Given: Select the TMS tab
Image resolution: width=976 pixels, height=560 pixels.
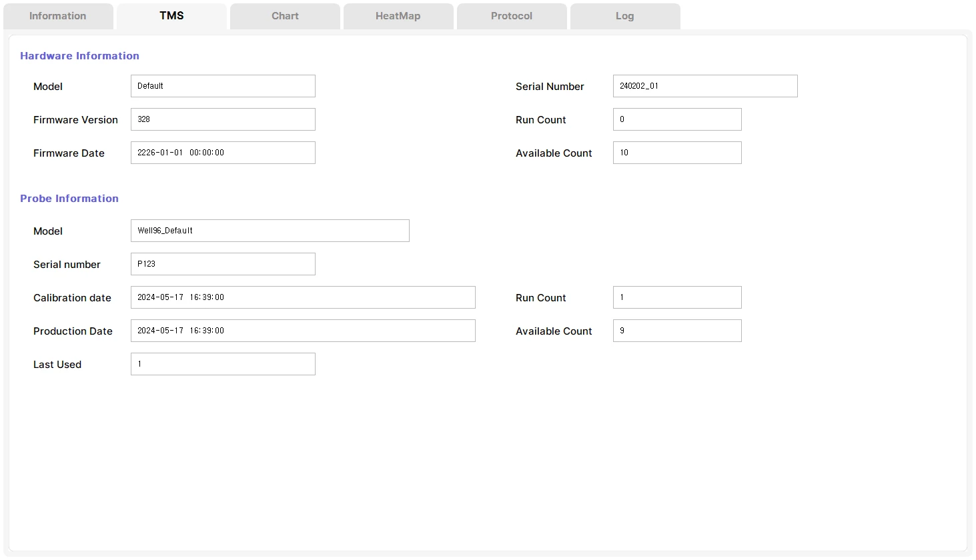Looking at the screenshot, I should pyautogui.click(x=171, y=16).
